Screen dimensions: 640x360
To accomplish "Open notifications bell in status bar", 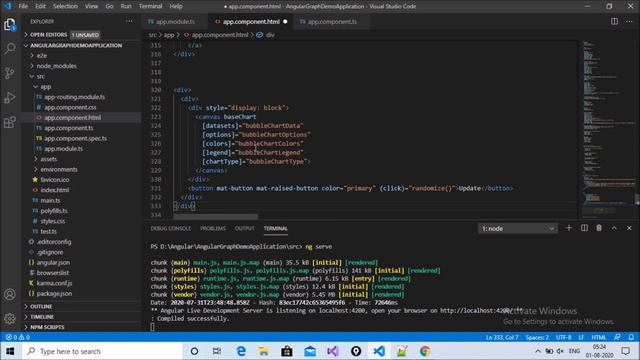I will (x=631, y=337).
